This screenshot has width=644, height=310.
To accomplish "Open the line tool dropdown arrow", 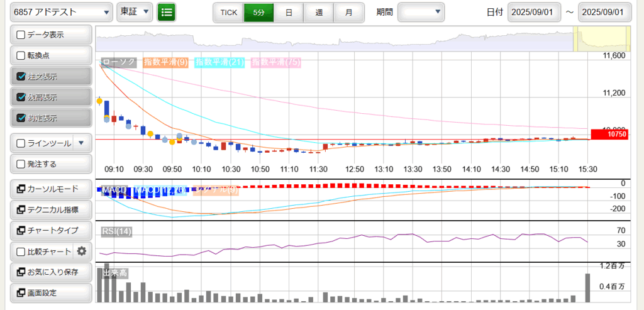I will tap(81, 143).
